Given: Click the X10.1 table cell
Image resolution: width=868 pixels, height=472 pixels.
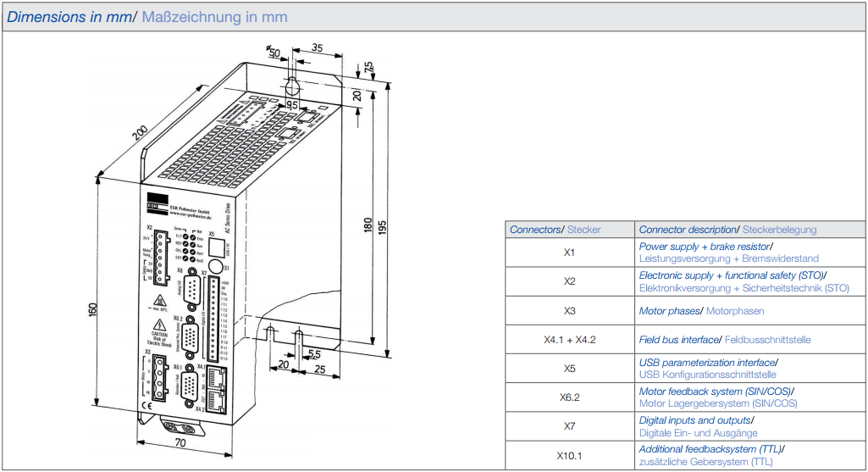Looking at the screenshot, I should click(x=570, y=455).
